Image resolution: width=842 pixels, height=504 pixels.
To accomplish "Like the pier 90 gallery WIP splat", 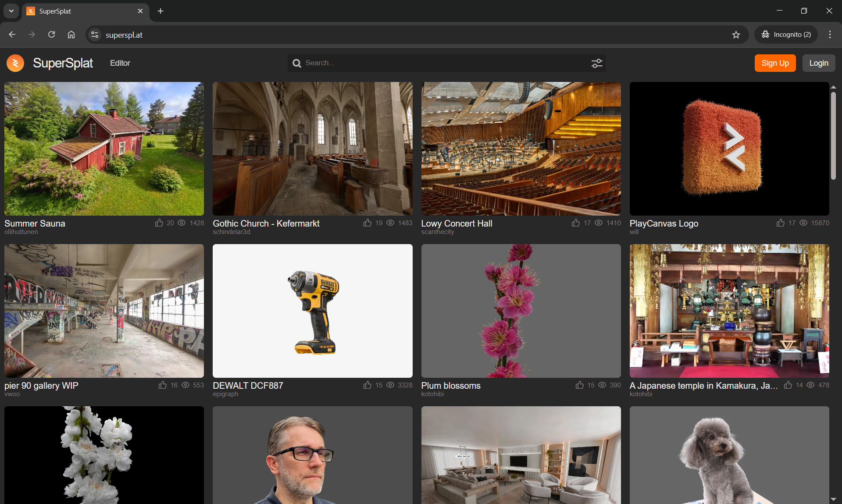I will (x=163, y=385).
